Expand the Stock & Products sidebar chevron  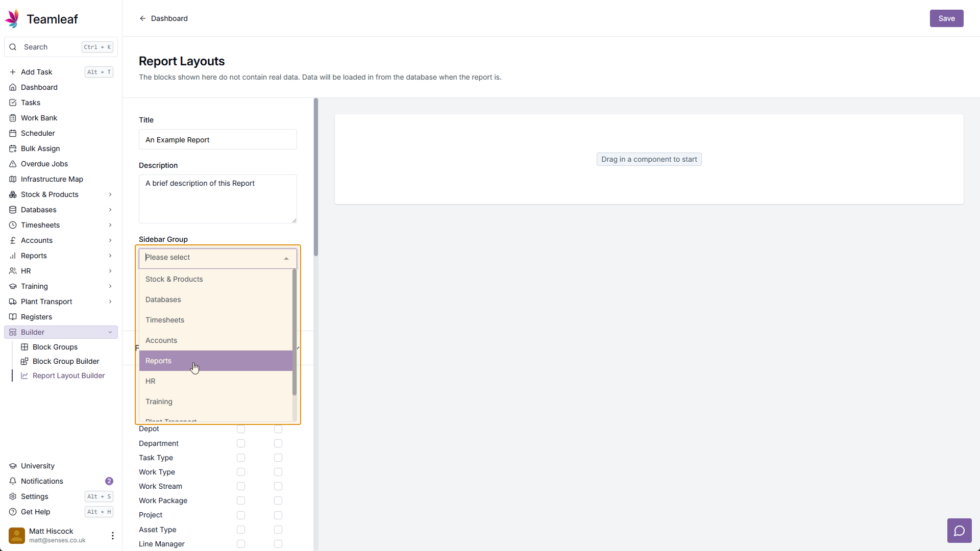[x=110, y=194]
